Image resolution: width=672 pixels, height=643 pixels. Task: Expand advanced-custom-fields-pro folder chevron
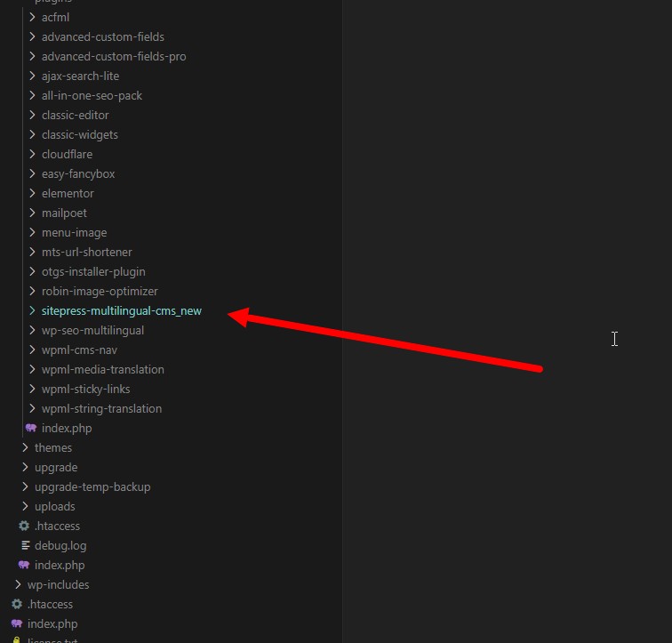click(x=32, y=56)
